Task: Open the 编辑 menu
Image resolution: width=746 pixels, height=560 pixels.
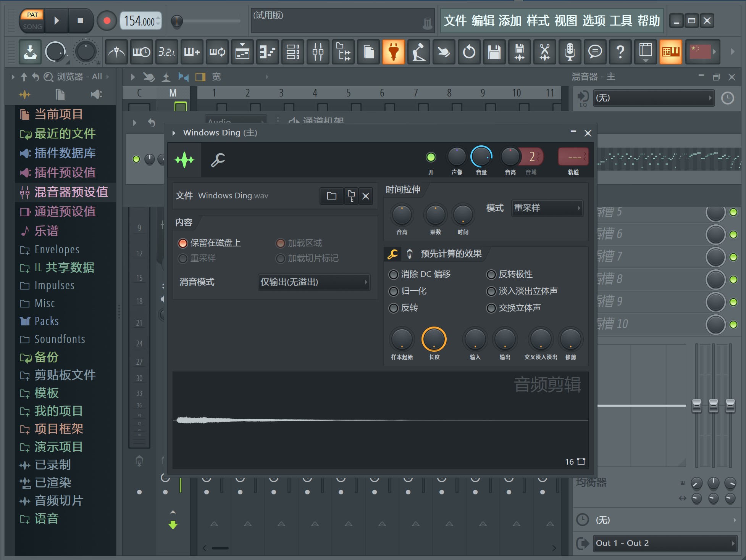Action: click(x=483, y=21)
